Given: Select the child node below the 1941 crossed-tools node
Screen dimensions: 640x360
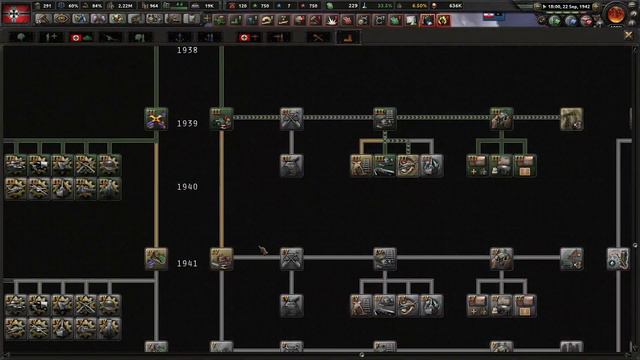Looking at the screenshot, I should (292, 306).
